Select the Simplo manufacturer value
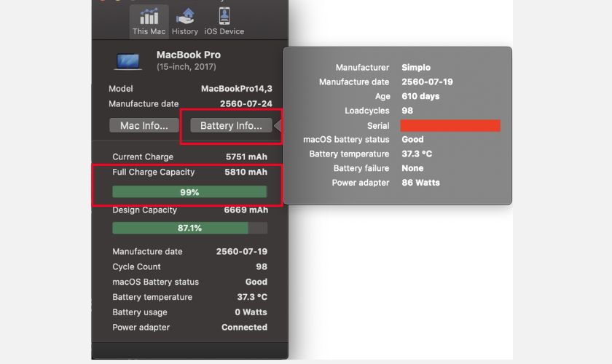Image resolution: width=612 pixels, height=364 pixels. click(416, 68)
